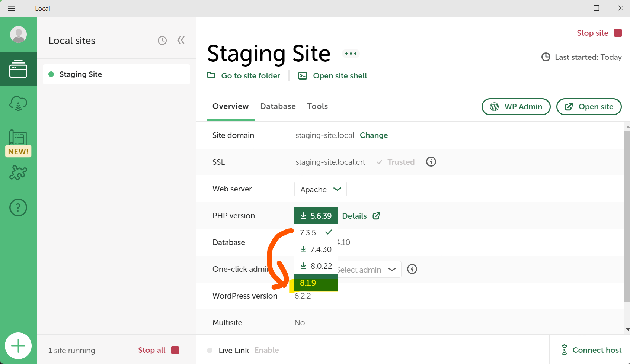Click the Staging Site heading
Viewport: 630px width, 364px height.
(269, 54)
